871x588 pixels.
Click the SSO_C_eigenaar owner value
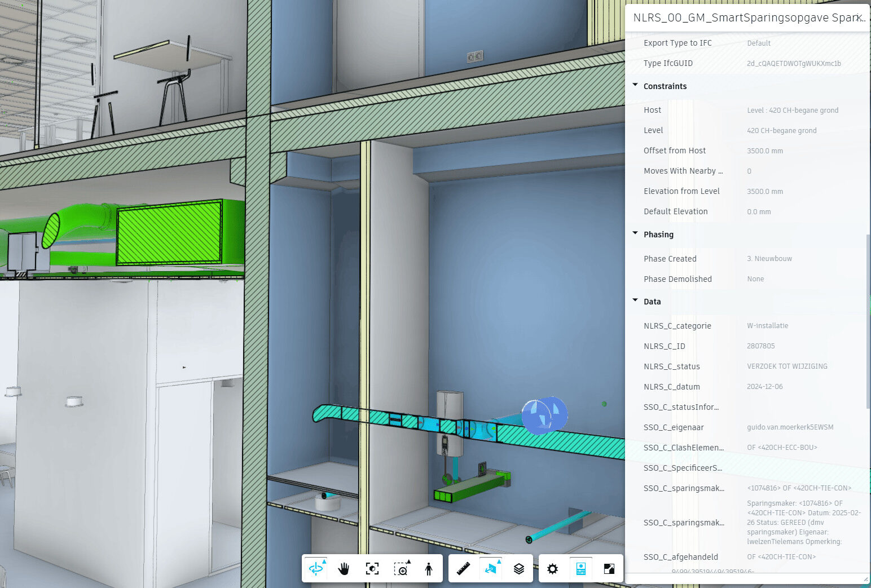tap(790, 427)
